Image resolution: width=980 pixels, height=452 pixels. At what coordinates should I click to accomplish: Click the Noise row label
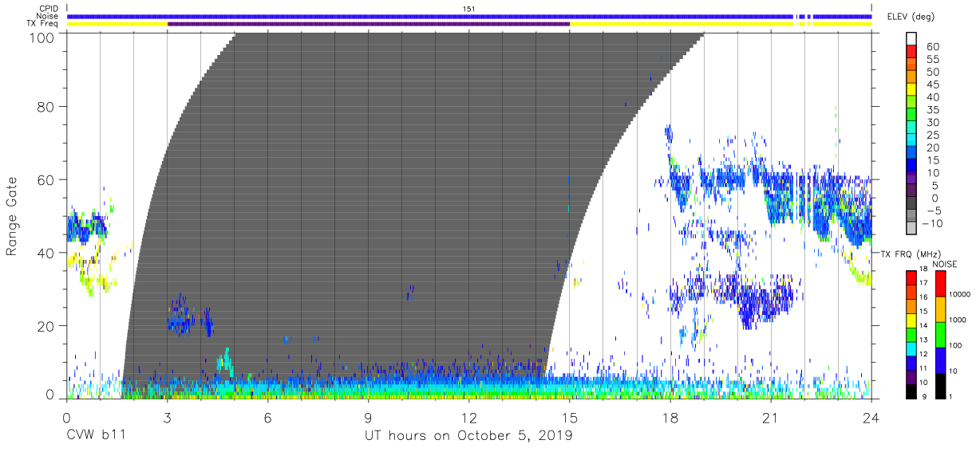[45, 16]
